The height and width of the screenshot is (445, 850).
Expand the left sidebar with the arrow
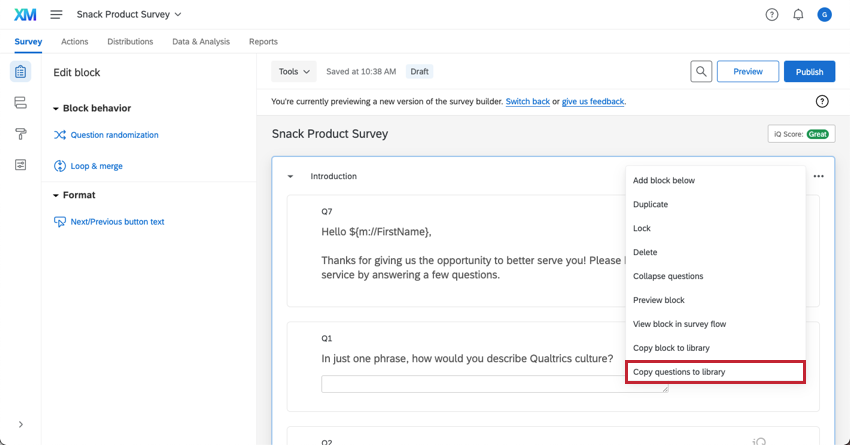coord(21,424)
